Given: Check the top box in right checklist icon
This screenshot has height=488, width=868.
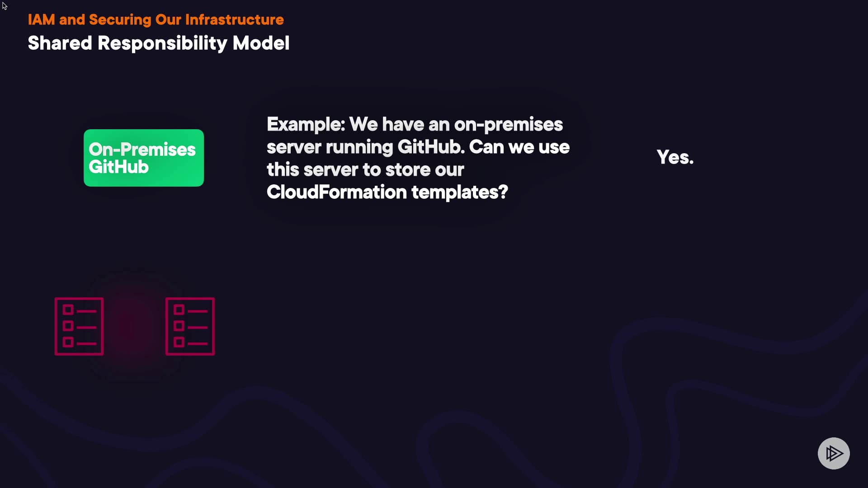Looking at the screenshot, I should [x=179, y=310].
